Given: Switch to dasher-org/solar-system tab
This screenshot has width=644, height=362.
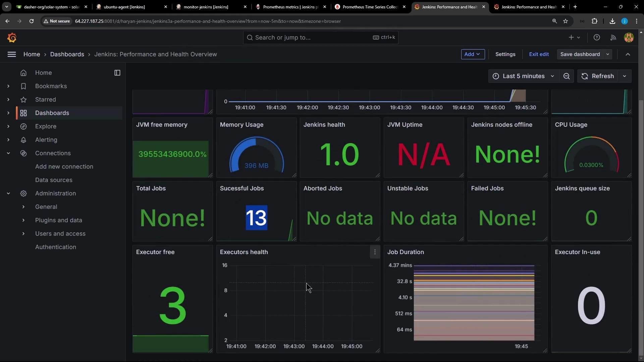Looking at the screenshot, I should click(52, 7).
